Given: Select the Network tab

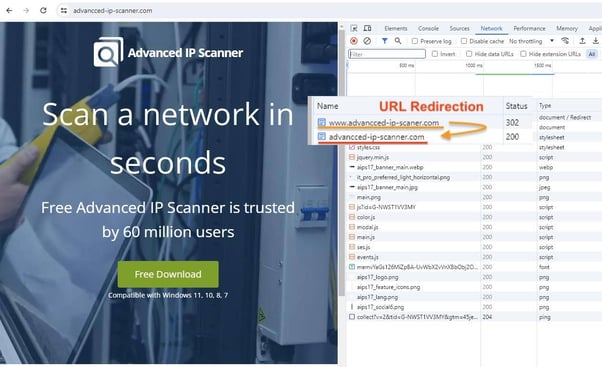Looking at the screenshot, I should (491, 28).
